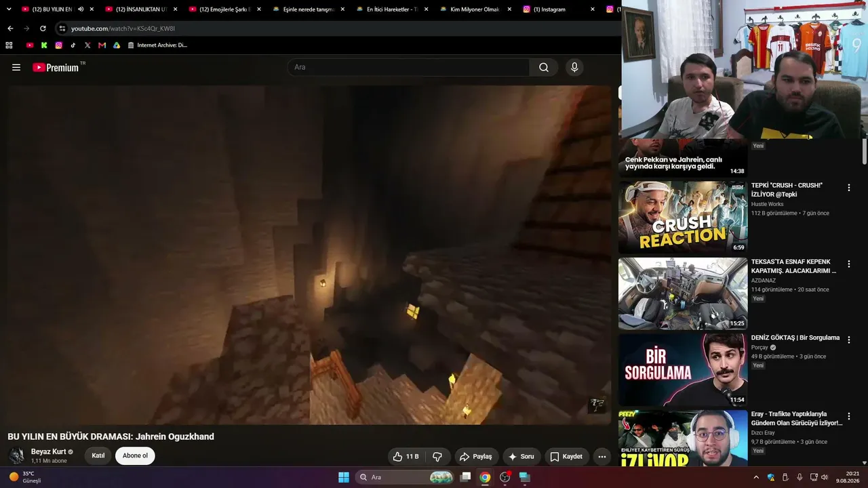
Task: Open Task View on the taskbar
Action: [x=465, y=477]
